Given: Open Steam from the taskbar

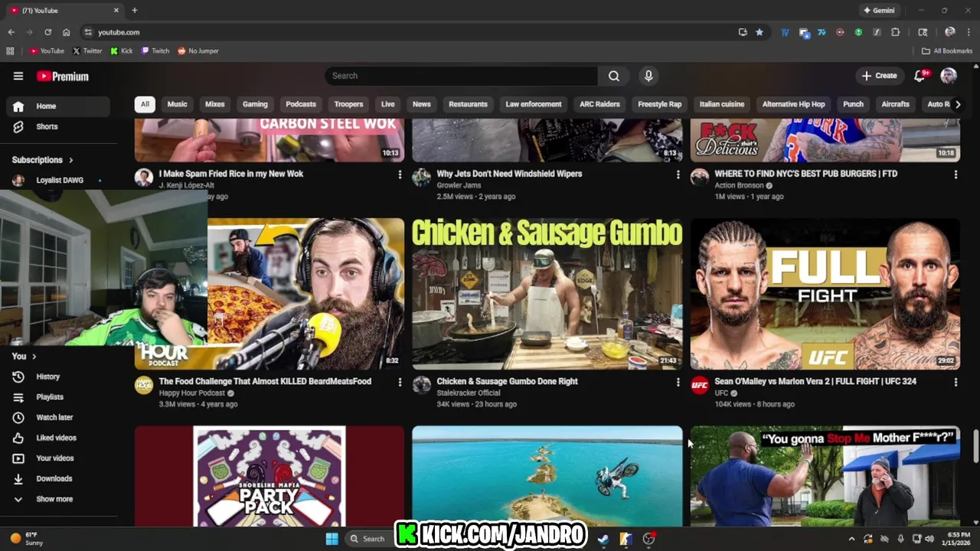Looking at the screenshot, I should (603, 539).
